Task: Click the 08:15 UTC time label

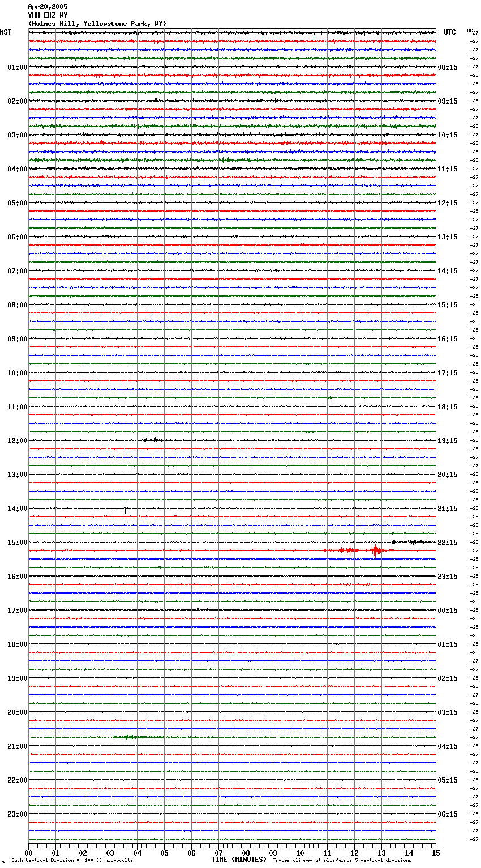Action: tap(448, 67)
